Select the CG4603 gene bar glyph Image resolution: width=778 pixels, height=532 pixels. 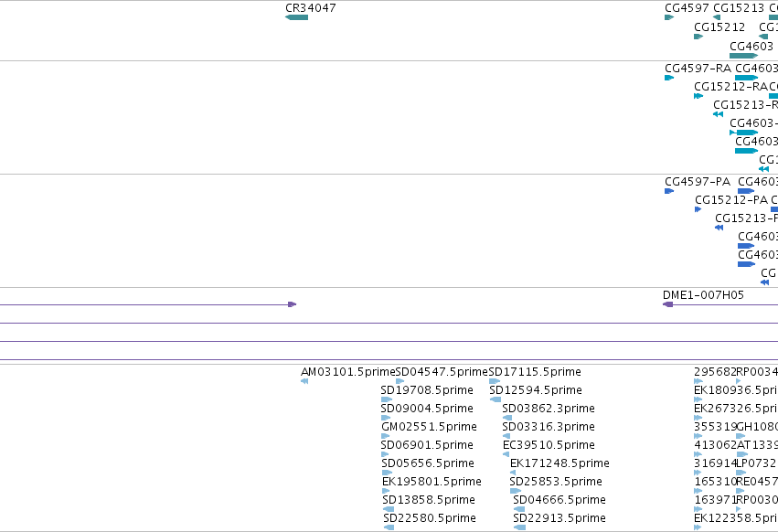743,56
